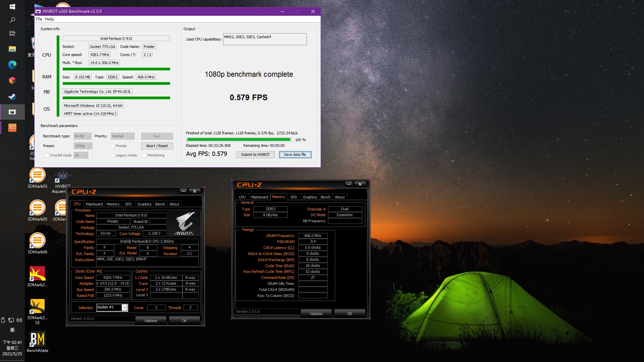Open the Preset 1080p dropdown
This screenshot has width=644, height=362.
coord(83,146)
